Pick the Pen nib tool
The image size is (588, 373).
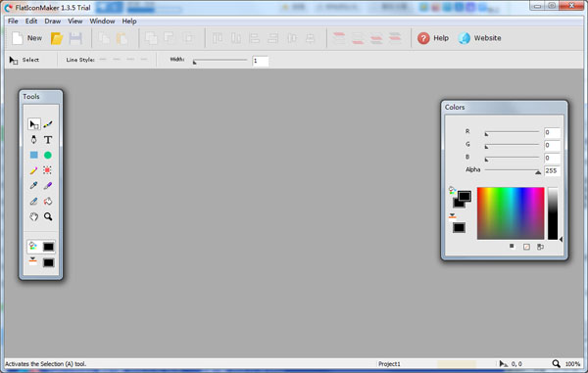click(x=33, y=140)
